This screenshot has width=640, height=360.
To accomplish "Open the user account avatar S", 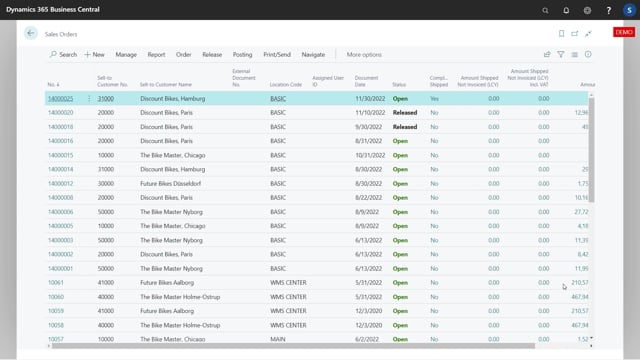I will (x=629, y=10).
